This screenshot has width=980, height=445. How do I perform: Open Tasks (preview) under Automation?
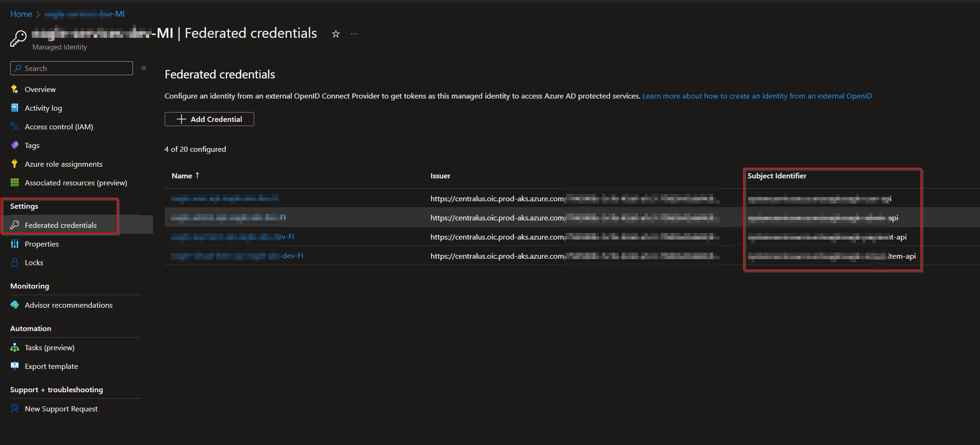[49, 347]
